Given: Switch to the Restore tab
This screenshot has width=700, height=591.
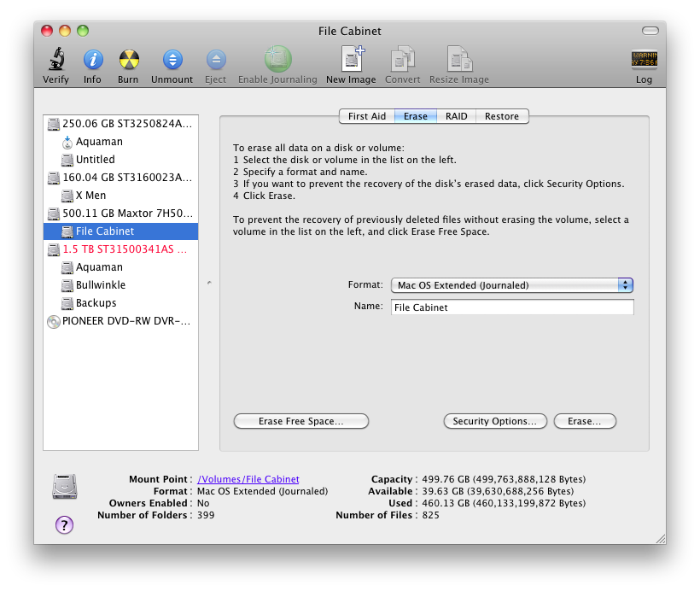Looking at the screenshot, I should coord(502,116).
